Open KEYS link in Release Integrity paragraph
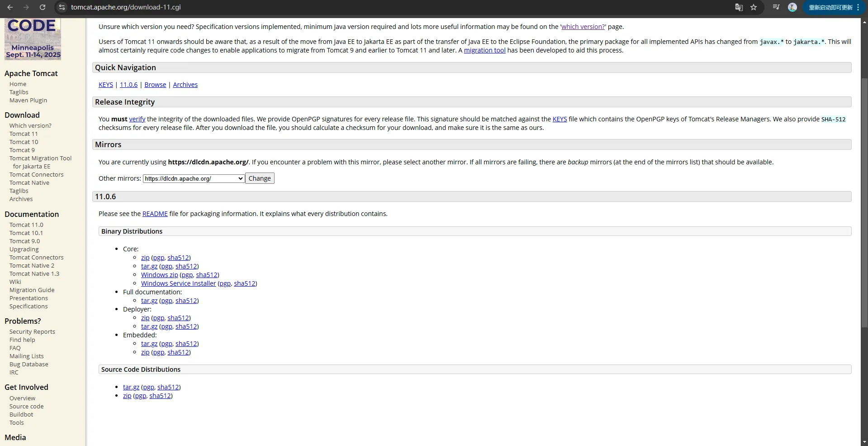 560,119
